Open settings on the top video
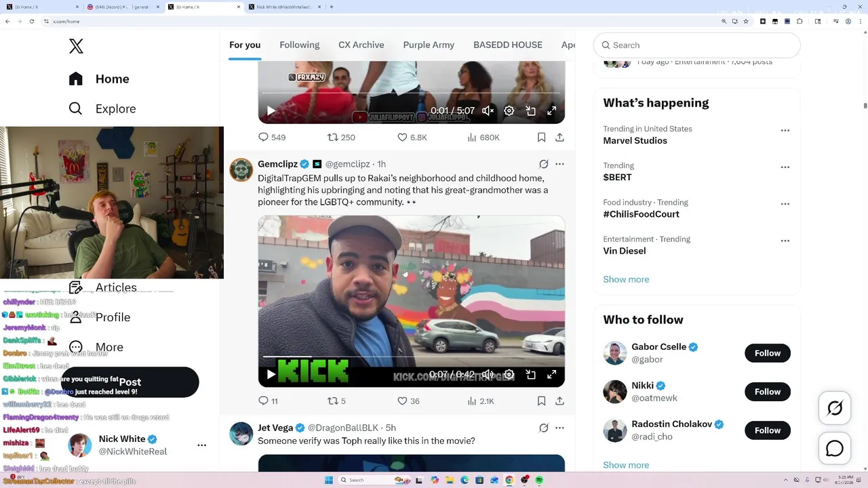 tap(509, 110)
